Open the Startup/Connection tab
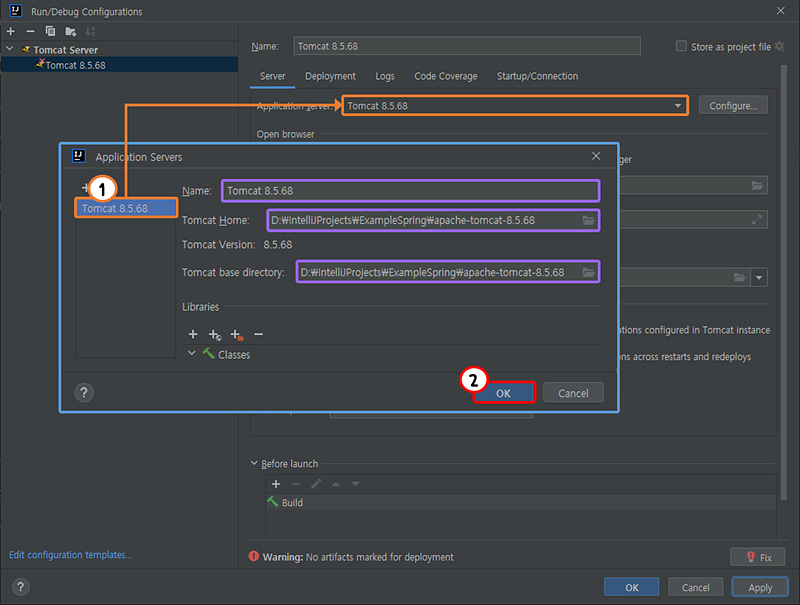The height and width of the screenshot is (605, 800). [x=537, y=76]
